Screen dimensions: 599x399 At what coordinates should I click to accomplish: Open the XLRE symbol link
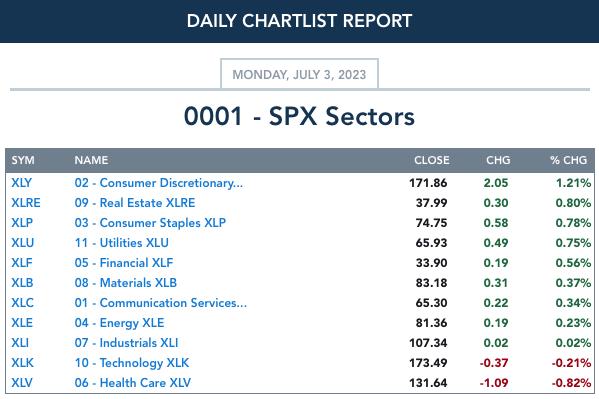[x=26, y=203]
